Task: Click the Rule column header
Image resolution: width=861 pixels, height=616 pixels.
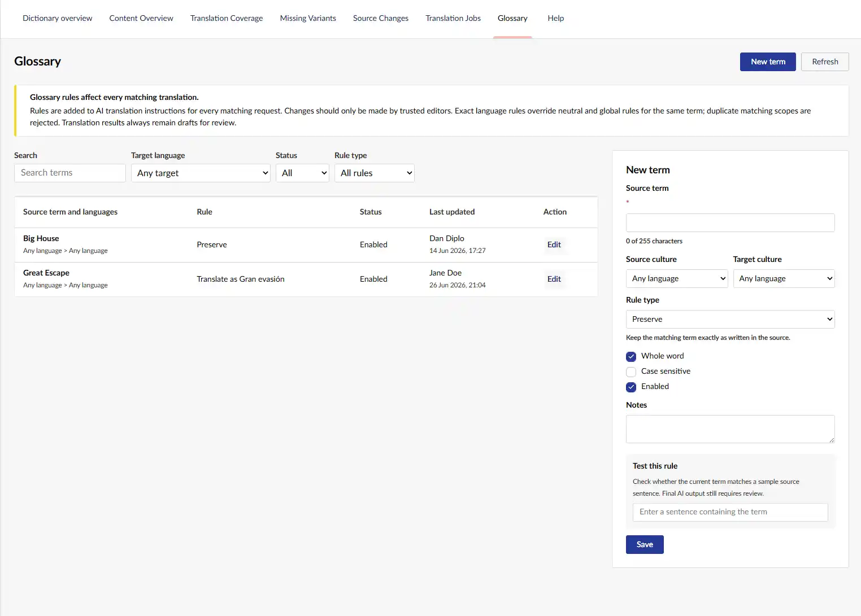Action: (x=205, y=212)
